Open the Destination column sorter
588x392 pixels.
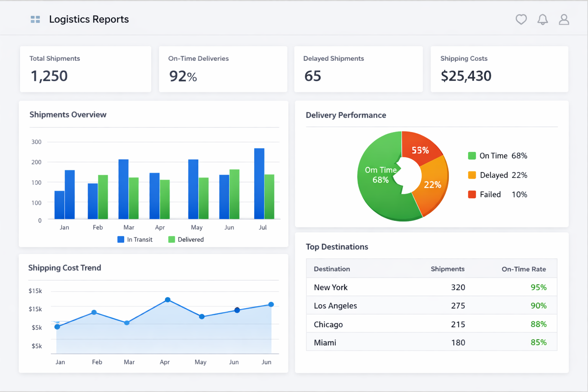(332, 269)
